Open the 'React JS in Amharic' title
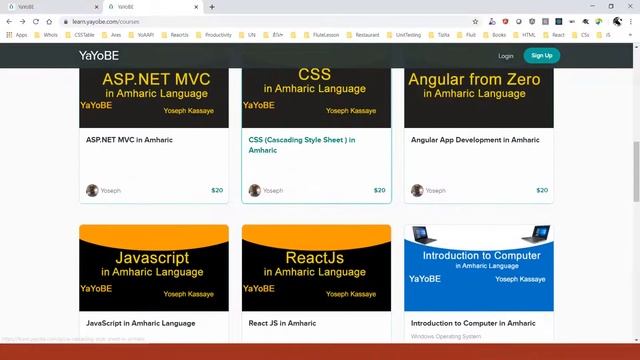 point(282,323)
